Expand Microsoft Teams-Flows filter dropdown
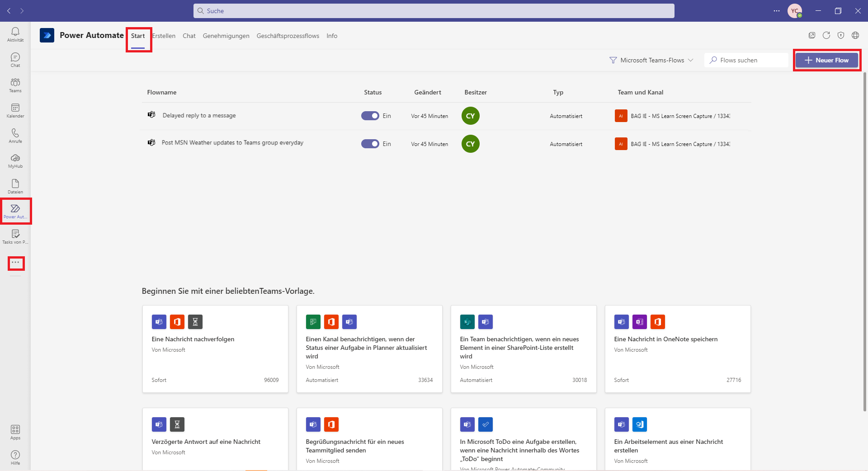 651,60
